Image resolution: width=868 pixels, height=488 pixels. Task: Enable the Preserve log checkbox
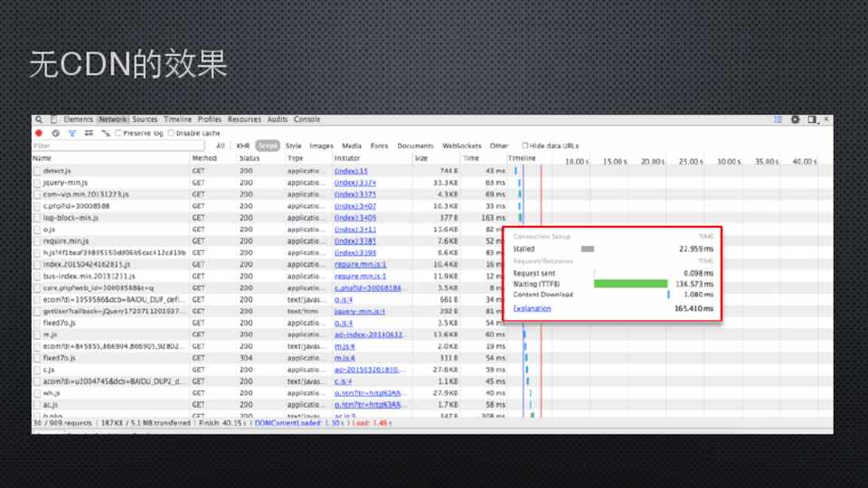[119, 133]
